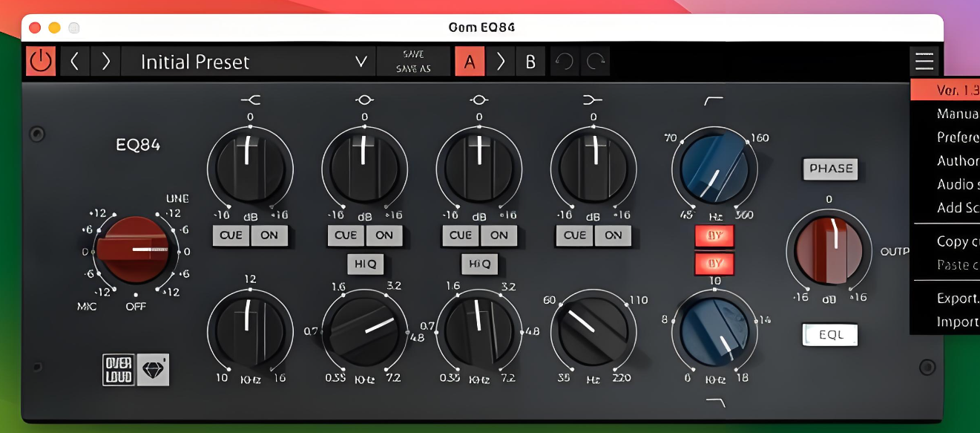Image resolution: width=980 pixels, height=433 pixels.
Task: Toggle ON for the 35-220 Hz band
Action: pos(614,235)
